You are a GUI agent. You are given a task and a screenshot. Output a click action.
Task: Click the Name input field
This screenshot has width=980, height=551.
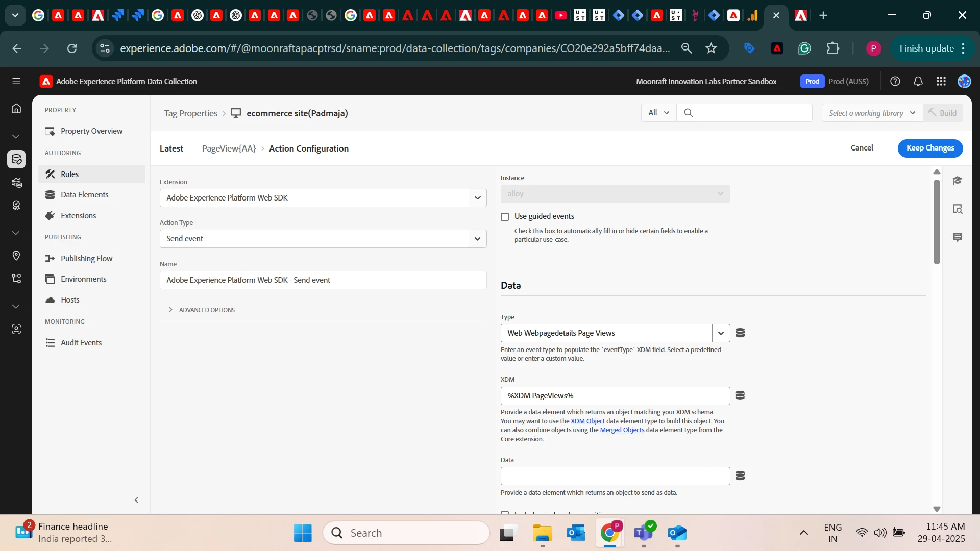[323, 280]
